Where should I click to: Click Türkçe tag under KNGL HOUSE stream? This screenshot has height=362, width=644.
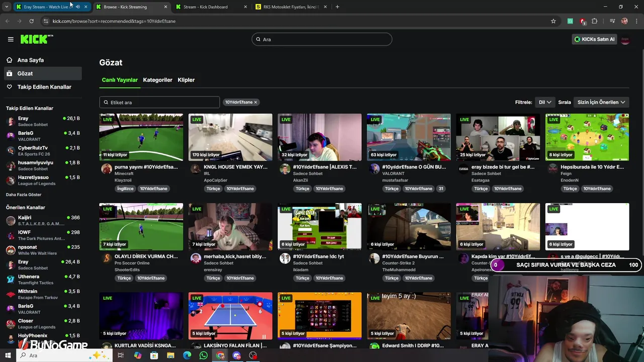(213, 189)
